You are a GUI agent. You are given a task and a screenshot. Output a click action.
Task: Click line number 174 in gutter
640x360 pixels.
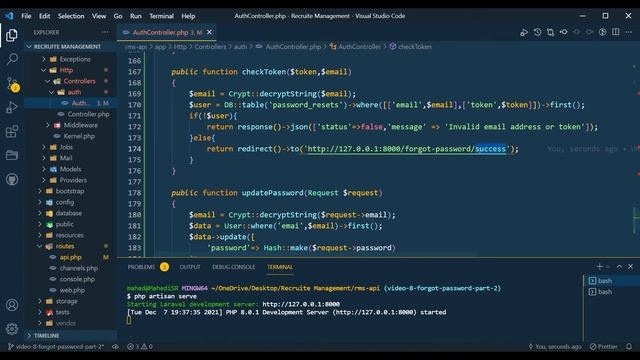click(134, 149)
